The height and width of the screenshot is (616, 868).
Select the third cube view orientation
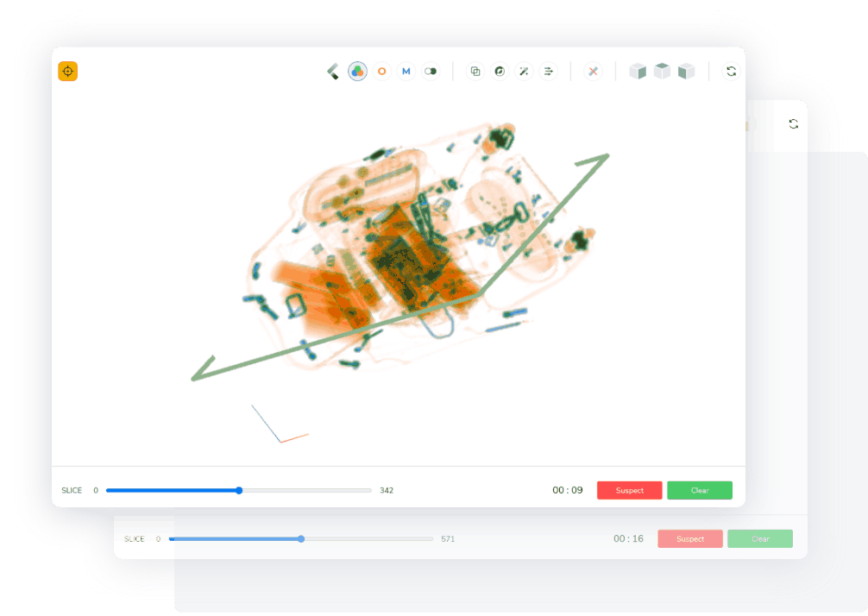pos(686,72)
